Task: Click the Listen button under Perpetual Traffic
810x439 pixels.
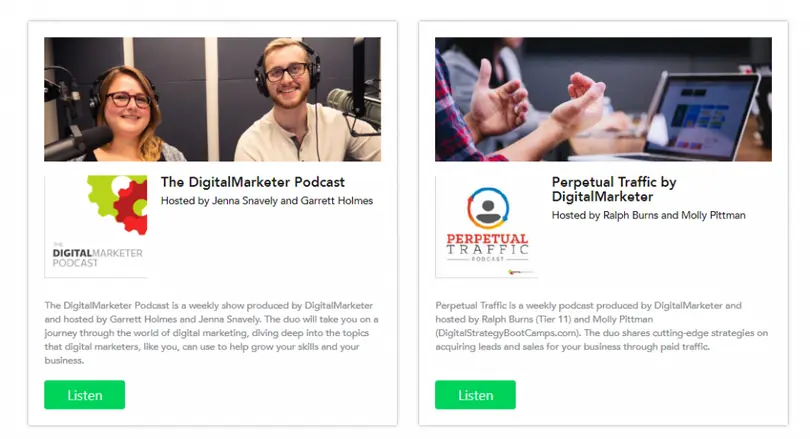Action: click(x=475, y=395)
